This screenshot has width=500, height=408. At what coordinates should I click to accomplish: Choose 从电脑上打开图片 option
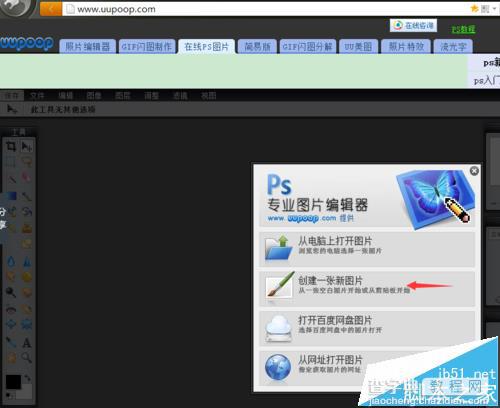(367, 249)
